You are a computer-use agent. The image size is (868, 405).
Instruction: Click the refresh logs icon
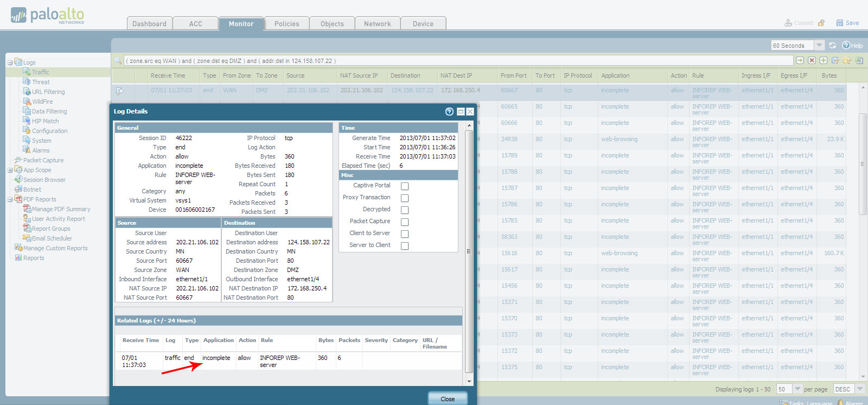(832, 45)
